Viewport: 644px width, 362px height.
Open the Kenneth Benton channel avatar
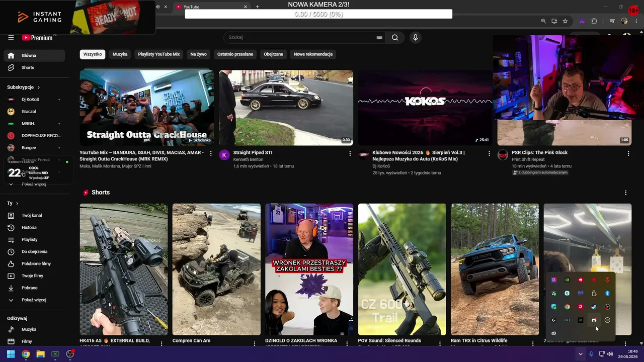(x=224, y=155)
